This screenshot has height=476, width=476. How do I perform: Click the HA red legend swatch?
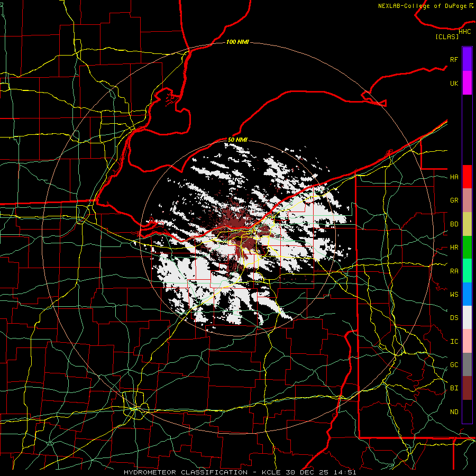point(467,177)
